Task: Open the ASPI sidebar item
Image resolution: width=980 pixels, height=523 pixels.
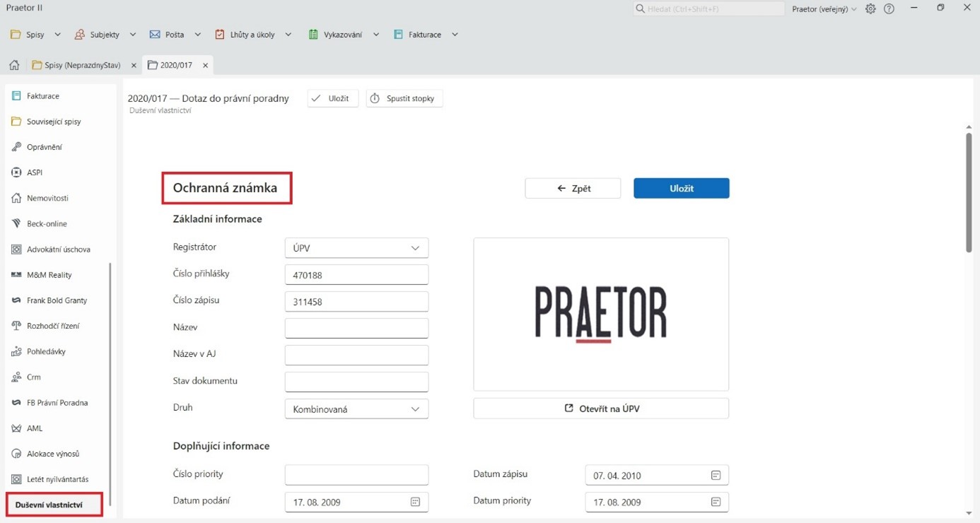Action: [34, 172]
